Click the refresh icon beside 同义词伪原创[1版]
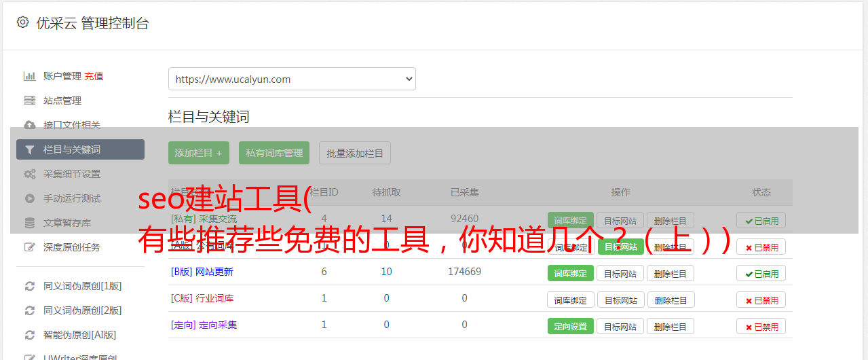 click(29, 286)
